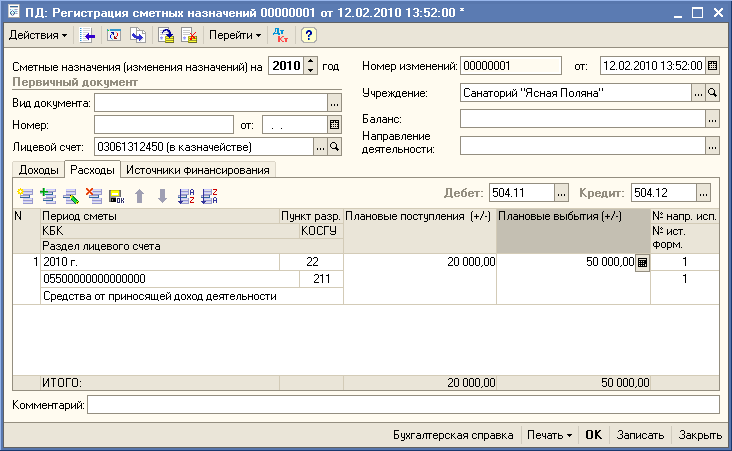
Task: Open help with the question mark icon
Action: pyautogui.click(x=309, y=35)
